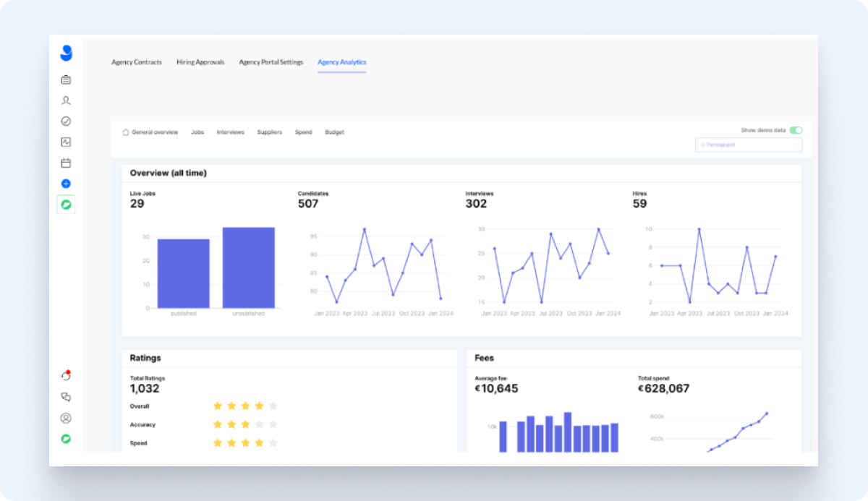The width and height of the screenshot is (868, 501).
Task: Open the Hiring Approvals tab
Action: click(200, 61)
